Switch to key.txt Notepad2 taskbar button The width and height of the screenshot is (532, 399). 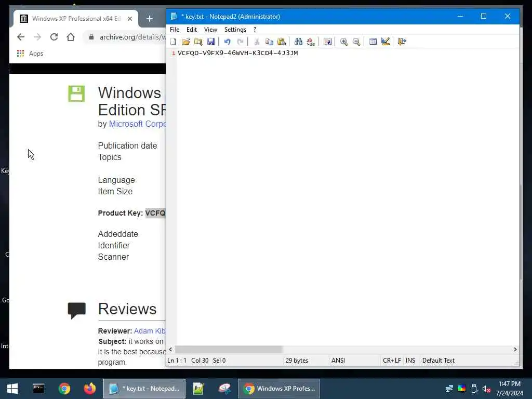pyautogui.click(x=144, y=389)
